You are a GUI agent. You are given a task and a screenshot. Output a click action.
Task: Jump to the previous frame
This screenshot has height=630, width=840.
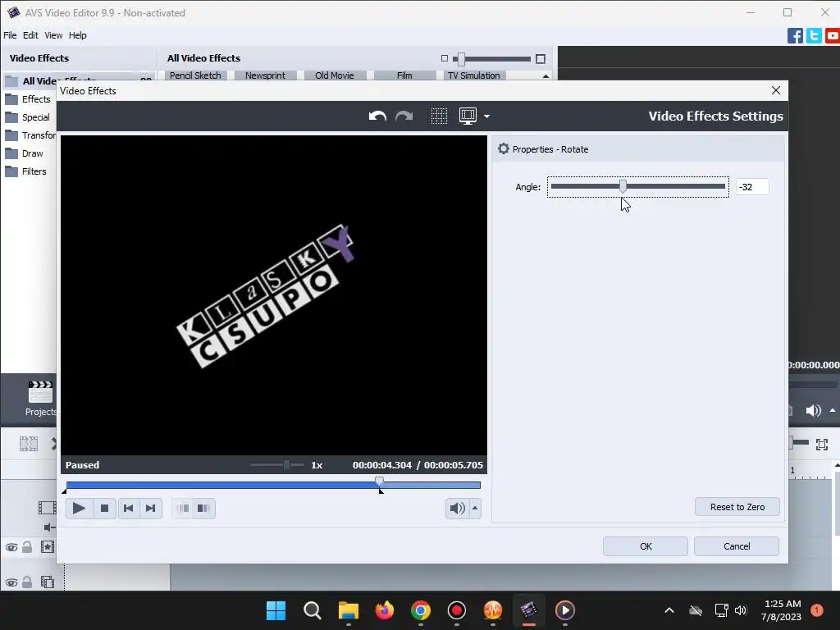128,509
